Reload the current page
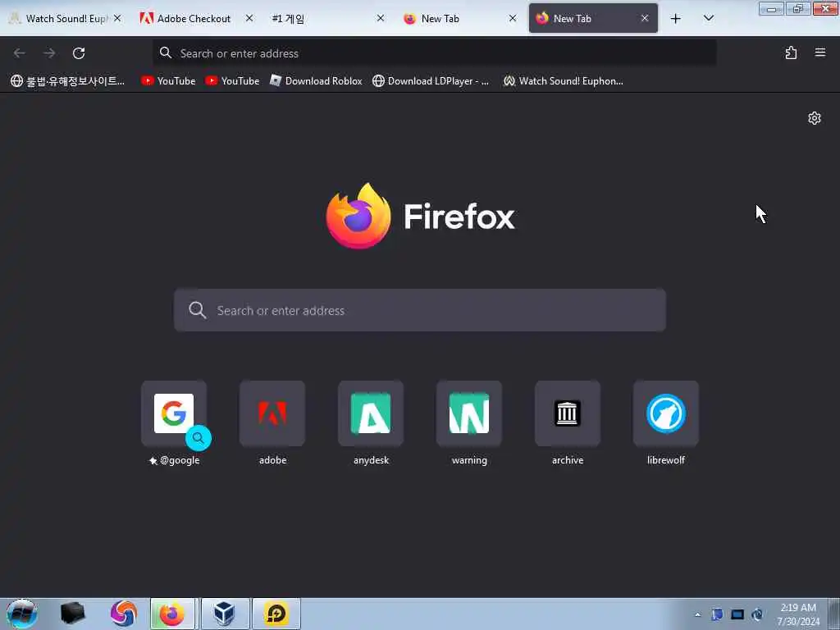This screenshot has height=630, width=840. (x=79, y=53)
